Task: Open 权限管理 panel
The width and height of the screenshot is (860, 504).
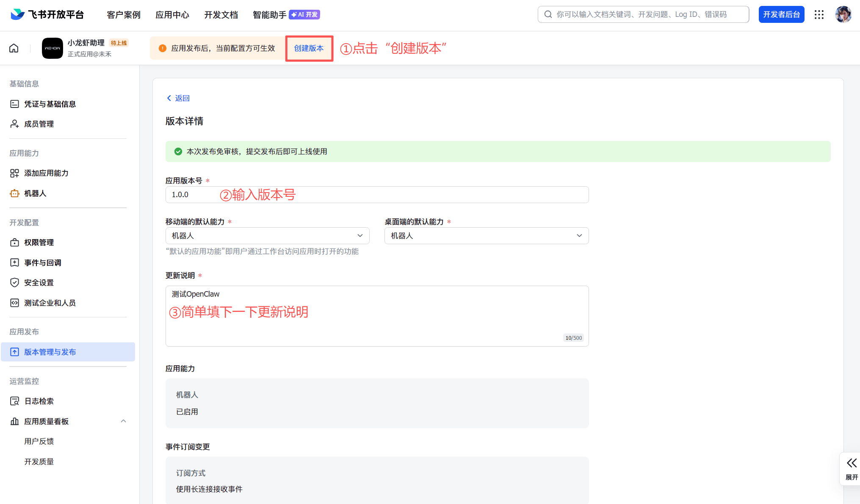Action: (39, 242)
